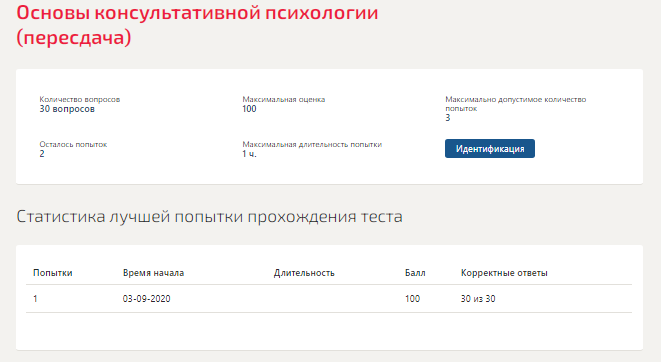Image resolution: width=661 pixels, height=362 pixels.
Task: Click the Время начала column header
Action: click(x=153, y=273)
